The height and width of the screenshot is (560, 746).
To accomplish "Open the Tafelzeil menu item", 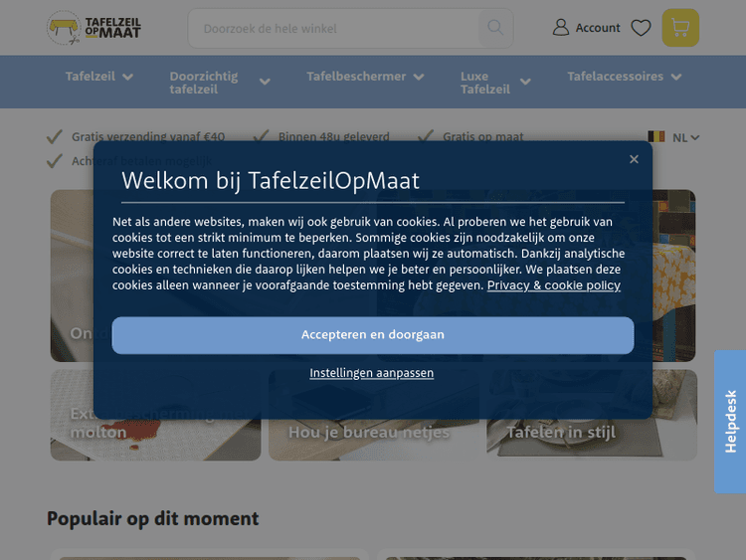I will pyautogui.click(x=91, y=77).
